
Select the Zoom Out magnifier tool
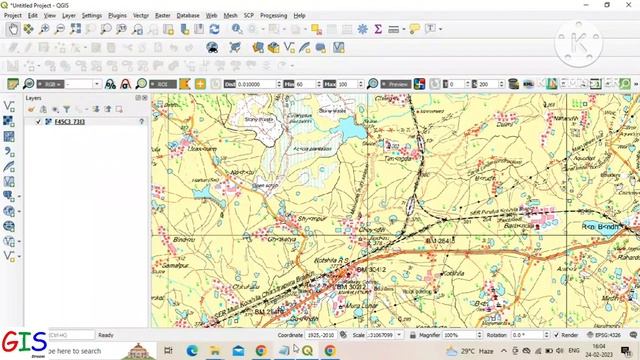[60, 29]
